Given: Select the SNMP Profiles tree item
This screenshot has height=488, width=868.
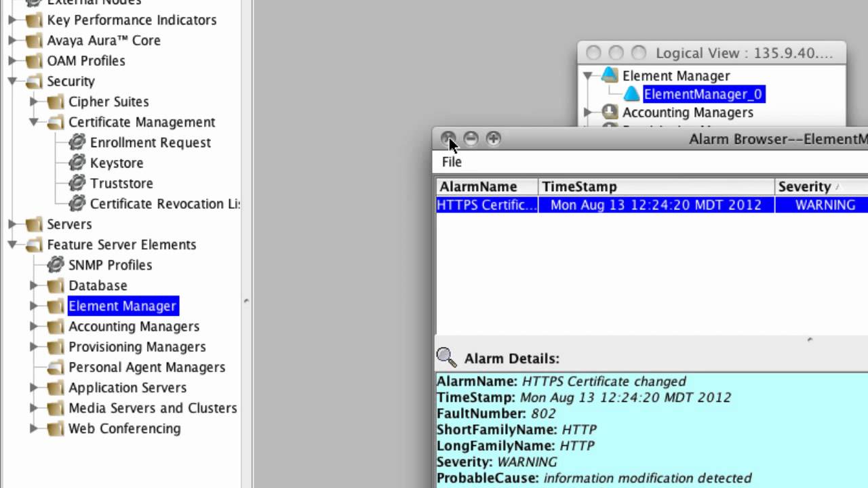Looking at the screenshot, I should (x=110, y=265).
